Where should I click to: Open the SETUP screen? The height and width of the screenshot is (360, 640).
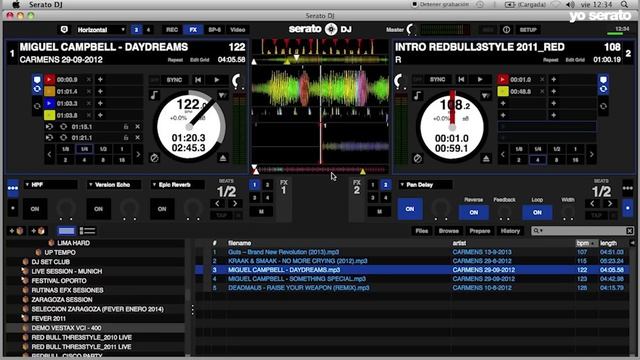click(528, 30)
